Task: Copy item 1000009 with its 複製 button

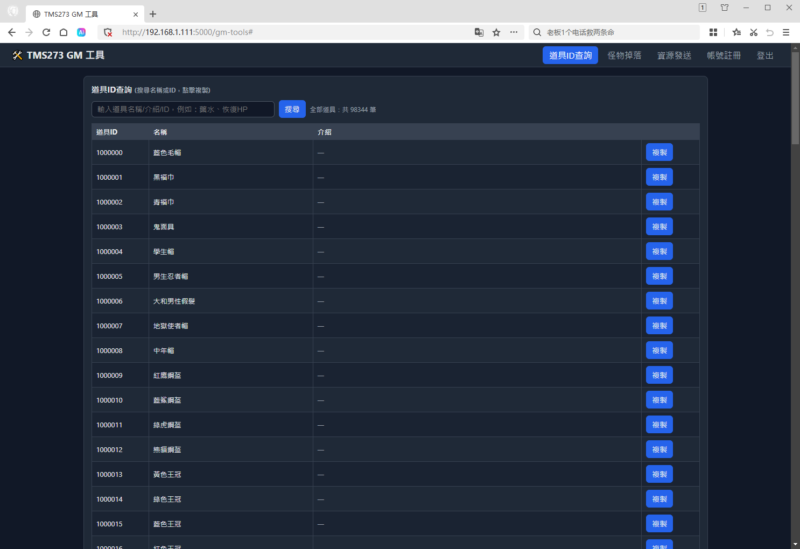Action: (659, 375)
